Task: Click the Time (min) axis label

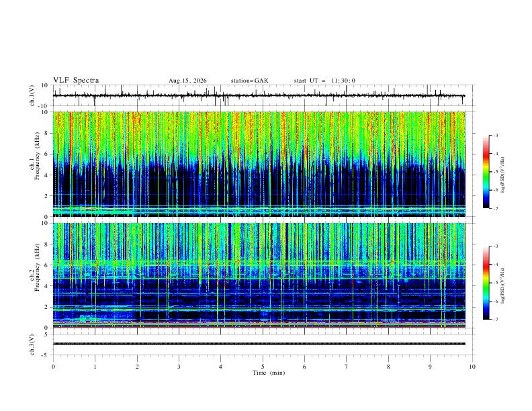Action: tap(269, 373)
